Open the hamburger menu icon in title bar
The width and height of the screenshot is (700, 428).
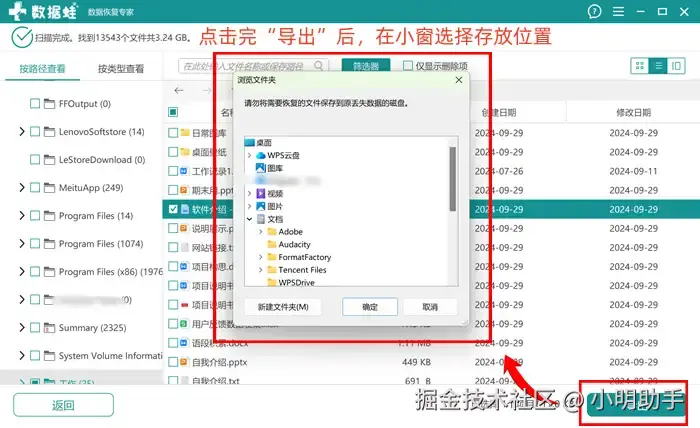click(x=618, y=11)
